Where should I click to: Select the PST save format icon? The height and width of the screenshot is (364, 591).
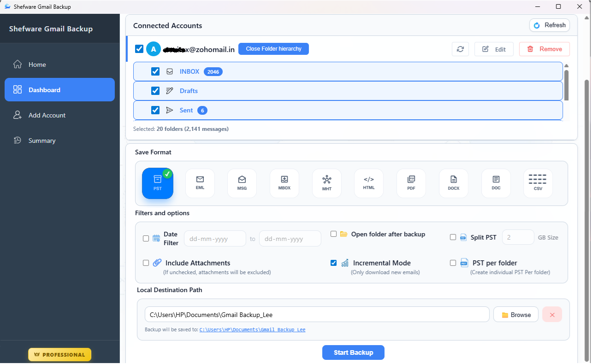click(x=157, y=183)
